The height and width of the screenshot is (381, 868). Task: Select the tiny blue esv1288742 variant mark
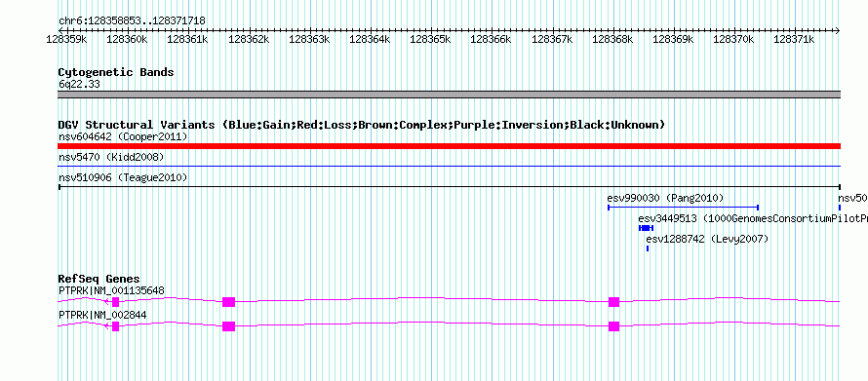(648, 248)
